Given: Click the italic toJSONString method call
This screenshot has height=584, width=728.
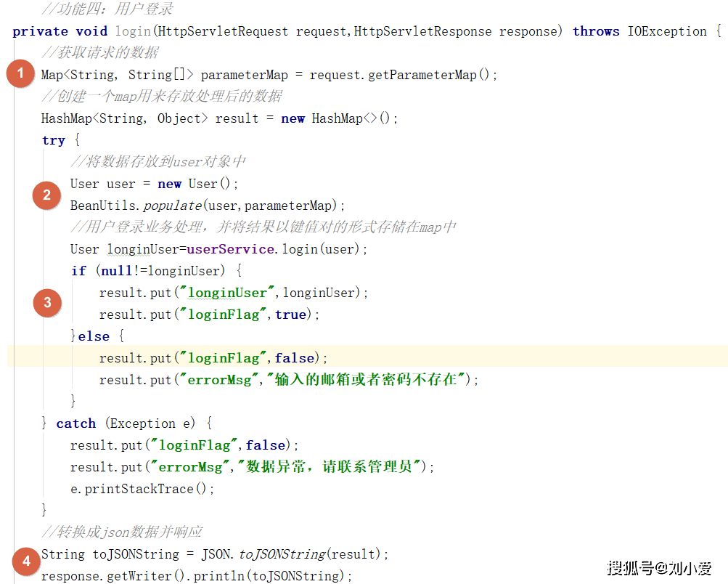Looking at the screenshot, I should coord(282,553).
